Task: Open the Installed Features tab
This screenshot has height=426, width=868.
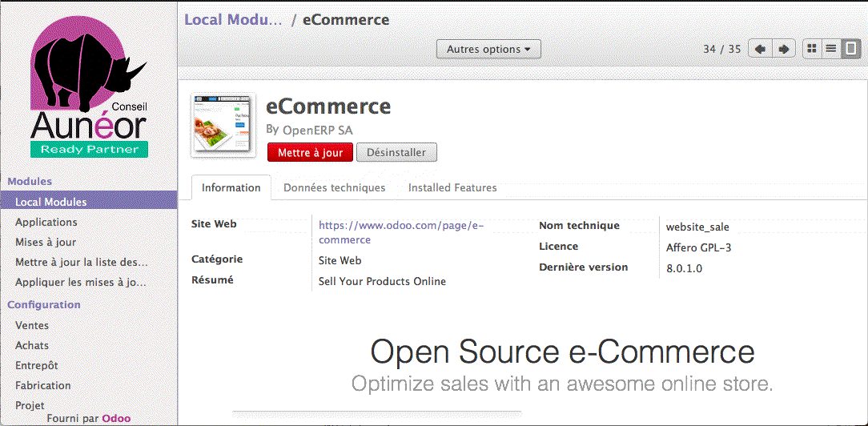Action: (452, 188)
